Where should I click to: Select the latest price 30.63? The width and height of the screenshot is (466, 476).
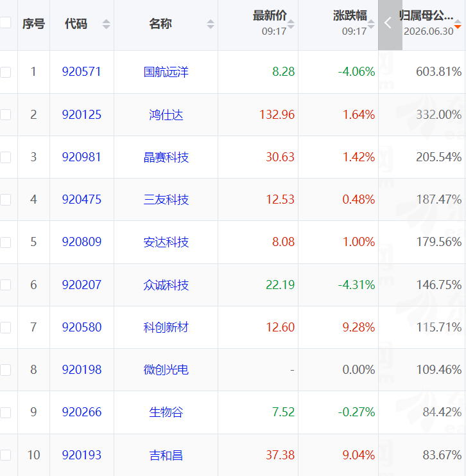tap(280, 157)
